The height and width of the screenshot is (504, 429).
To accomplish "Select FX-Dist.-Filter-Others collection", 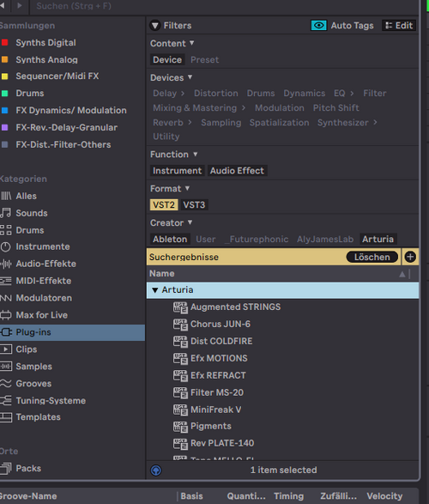I will coord(63,144).
